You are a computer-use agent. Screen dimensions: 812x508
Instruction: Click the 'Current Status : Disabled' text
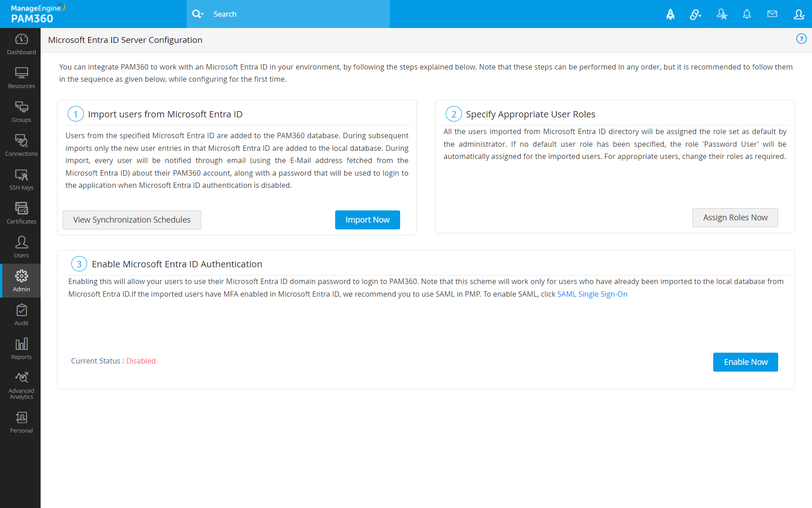113,361
